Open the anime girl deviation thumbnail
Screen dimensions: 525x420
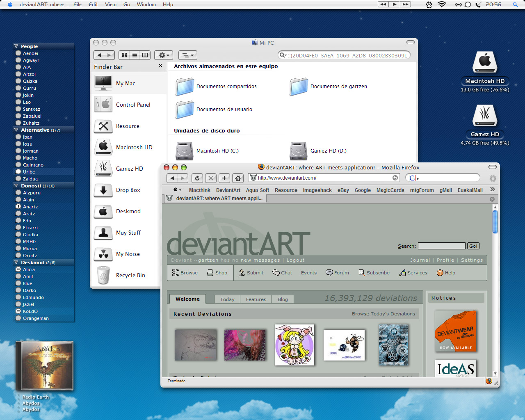point(294,345)
